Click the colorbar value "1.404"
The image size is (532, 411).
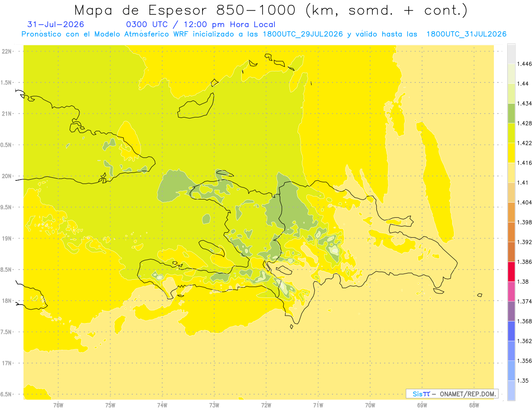[x=525, y=203]
